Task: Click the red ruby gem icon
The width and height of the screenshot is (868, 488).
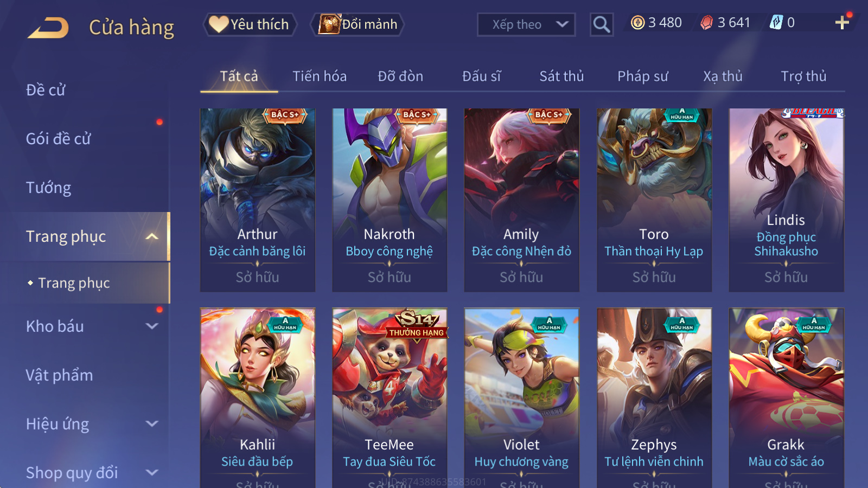Action: point(706,22)
